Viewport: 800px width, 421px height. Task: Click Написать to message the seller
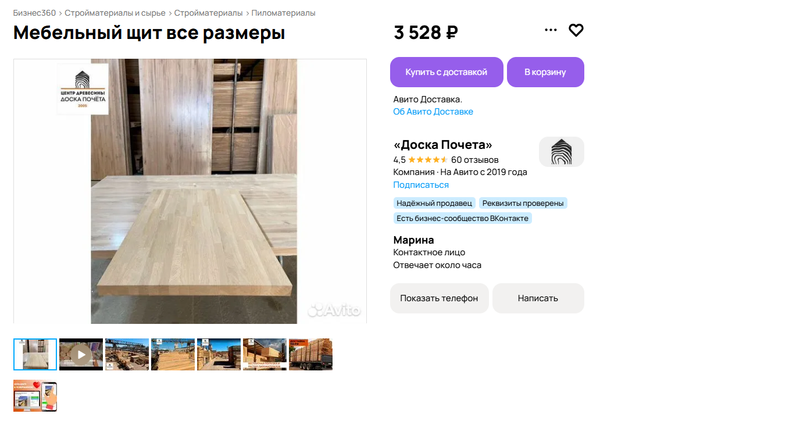tap(538, 298)
